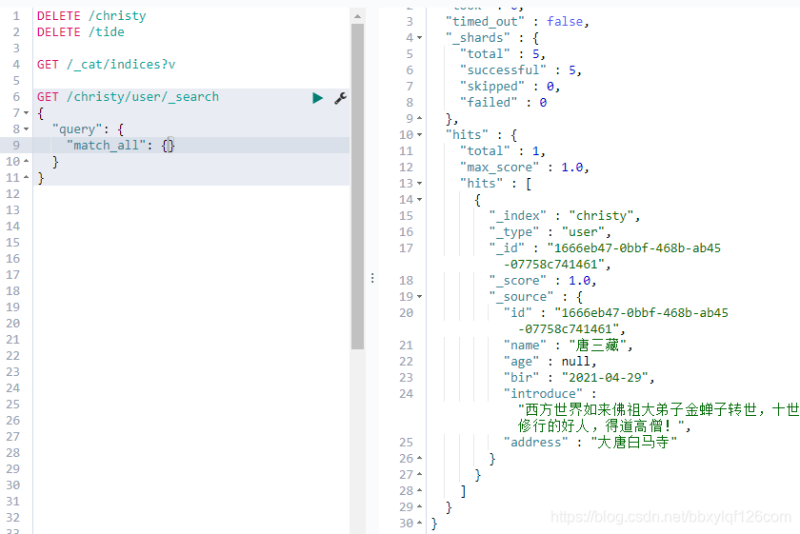Click the "_index" : "christy" response line
The height and width of the screenshot is (534, 800).
[564, 216]
